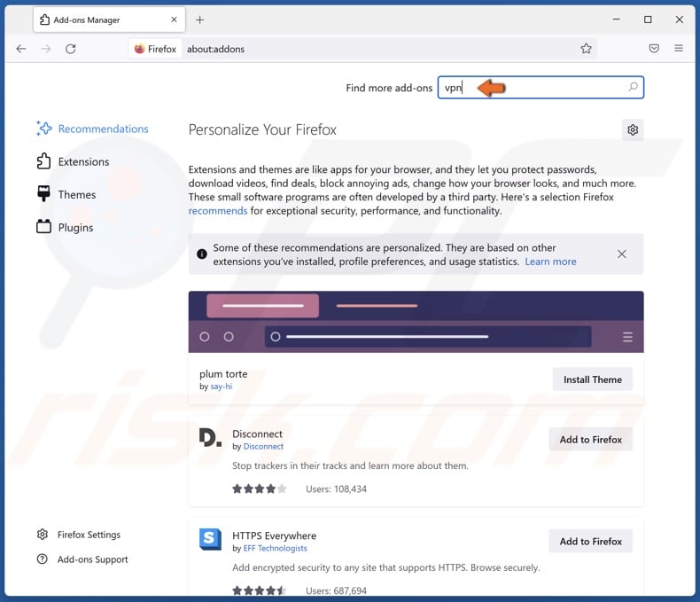Click the HTTPS Everywhere extension logo
This screenshot has width=700, height=602.
(x=210, y=539)
